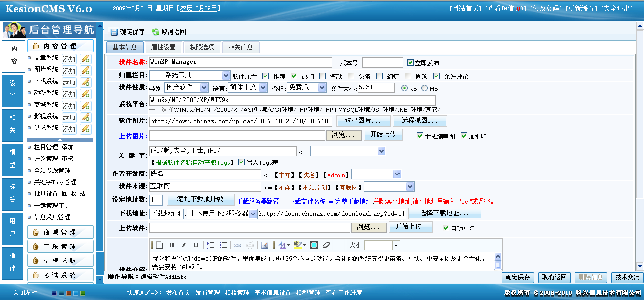
Task: Insert an image using the editor toolbar icon
Action: click(x=265, y=245)
